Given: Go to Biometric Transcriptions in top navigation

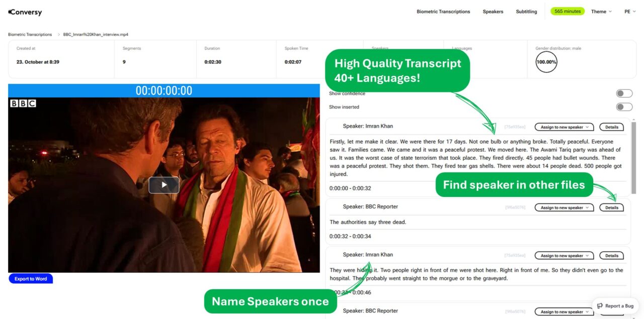Looking at the screenshot, I should 443,12.
